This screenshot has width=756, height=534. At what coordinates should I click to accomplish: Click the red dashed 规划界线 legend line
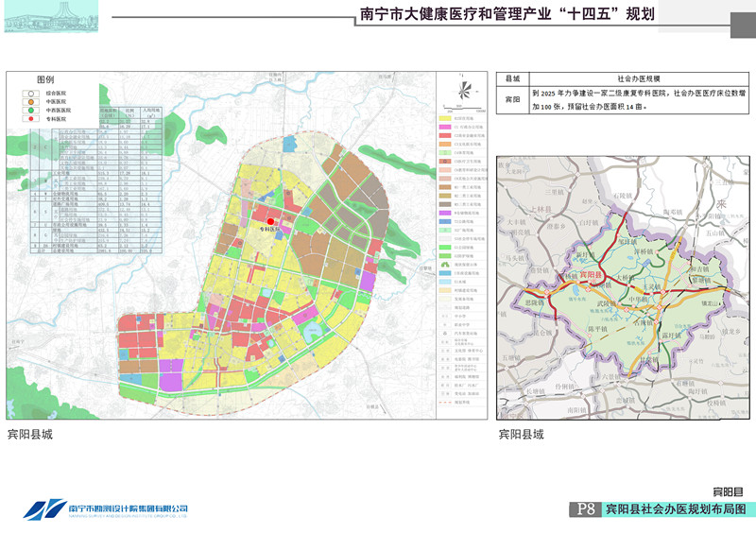click(x=444, y=402)
